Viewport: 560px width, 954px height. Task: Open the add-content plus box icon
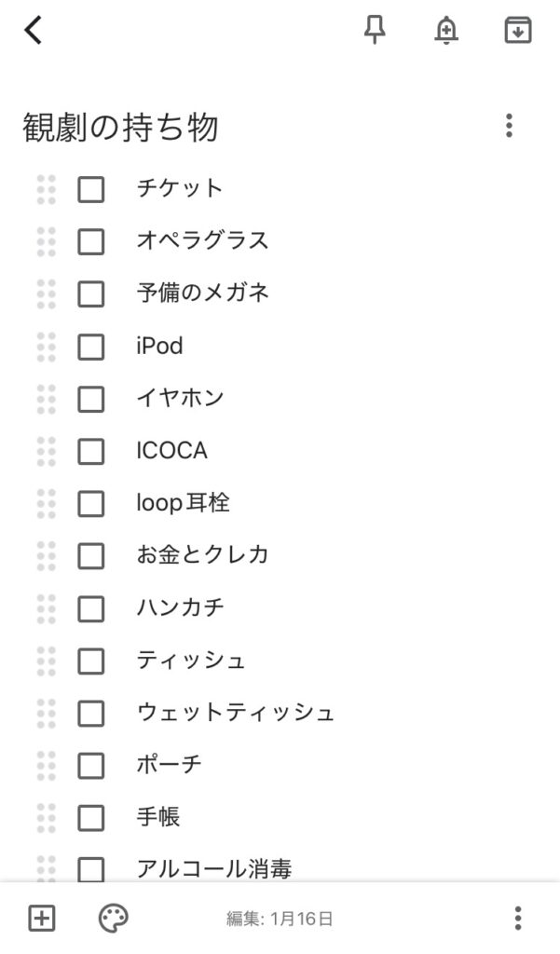(x=42, y=919)
